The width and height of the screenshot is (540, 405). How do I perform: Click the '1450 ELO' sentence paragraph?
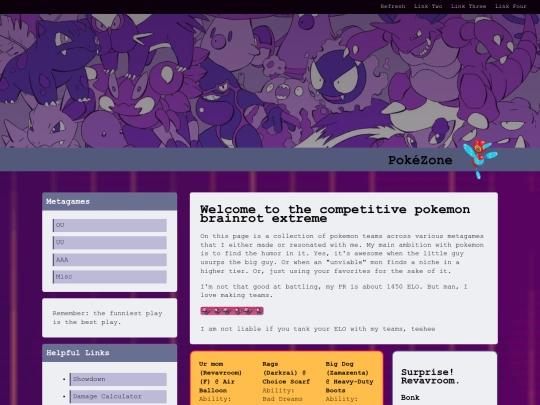[x=334, y=291]
